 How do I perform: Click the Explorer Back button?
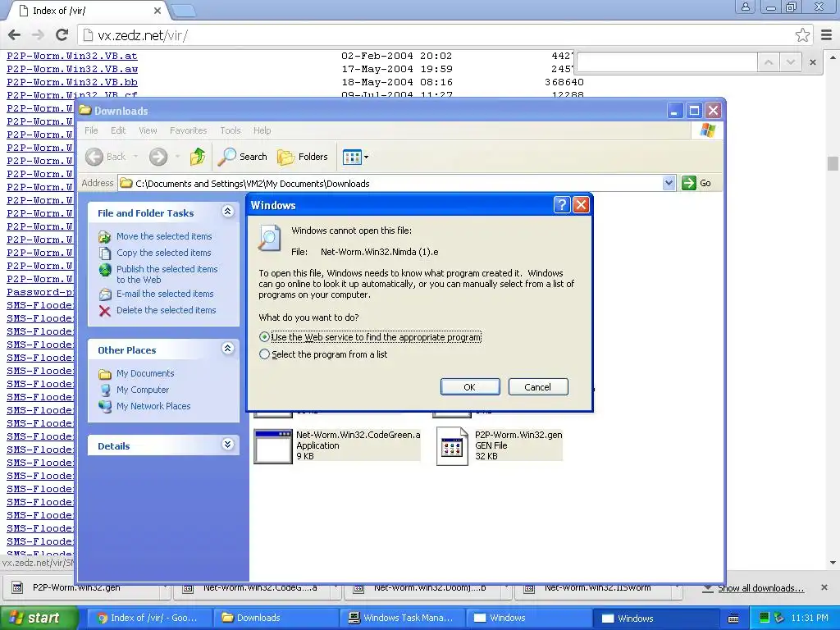coord(106,157)
